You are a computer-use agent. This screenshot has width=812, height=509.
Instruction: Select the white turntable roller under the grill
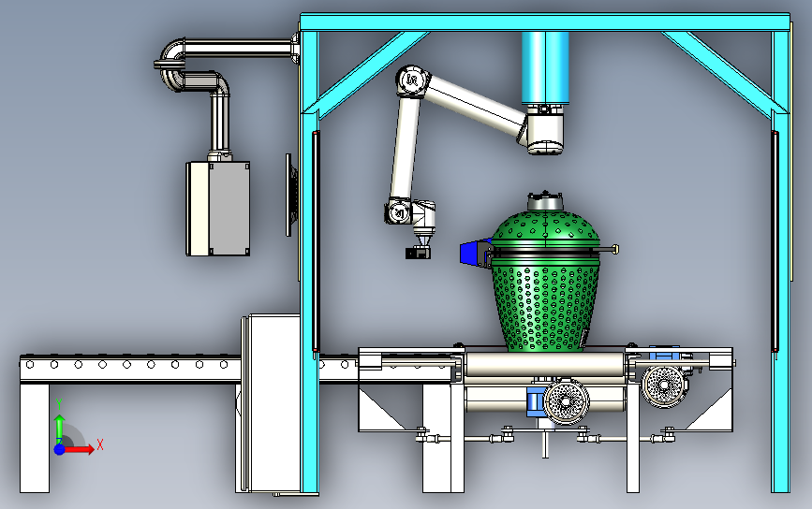click(545, 365)
